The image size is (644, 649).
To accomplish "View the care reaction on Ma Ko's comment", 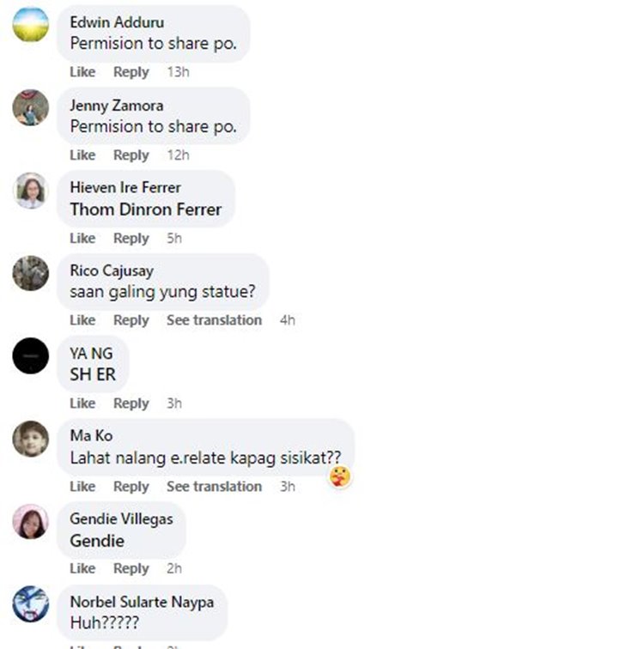I will [340, 476].
